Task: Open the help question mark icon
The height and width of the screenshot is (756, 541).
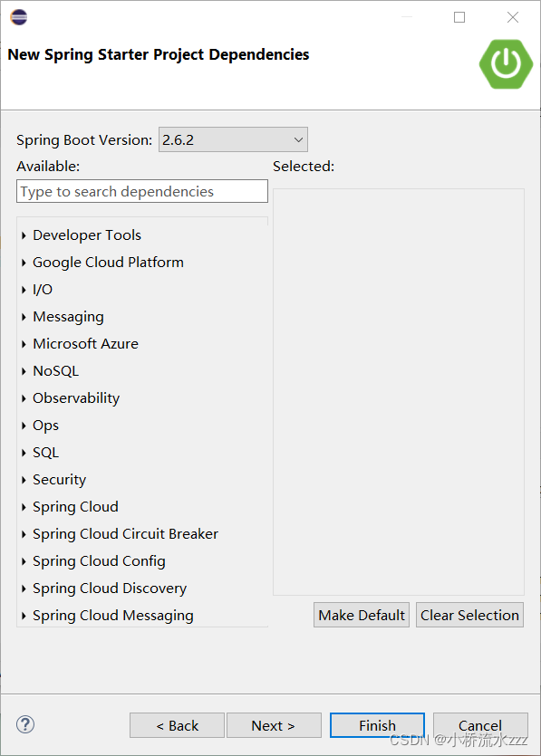Action: [x=25, y=724]
